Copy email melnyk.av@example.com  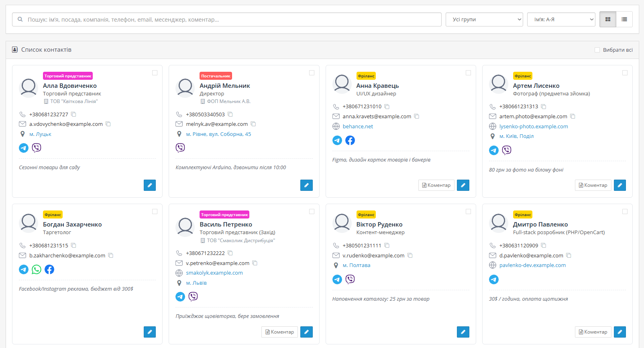253,124
